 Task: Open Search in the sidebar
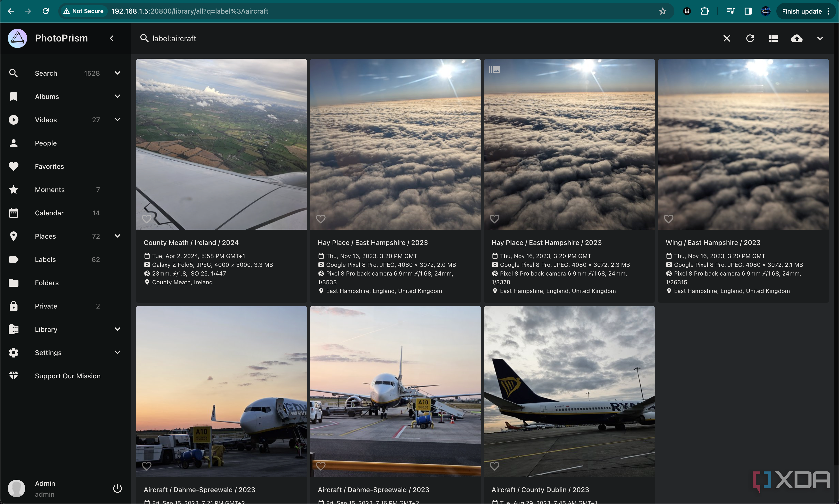(46, 73)
